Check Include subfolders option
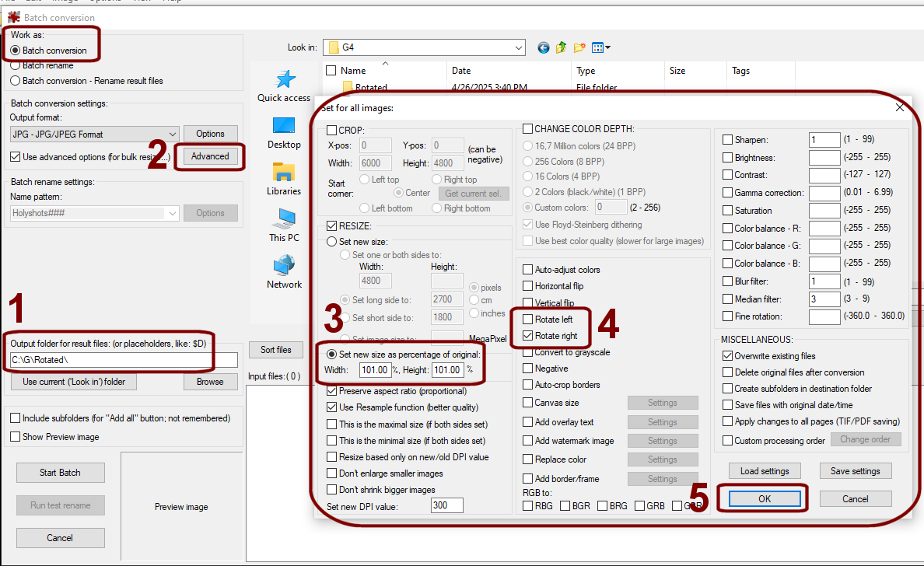 [x=16, y=418]
